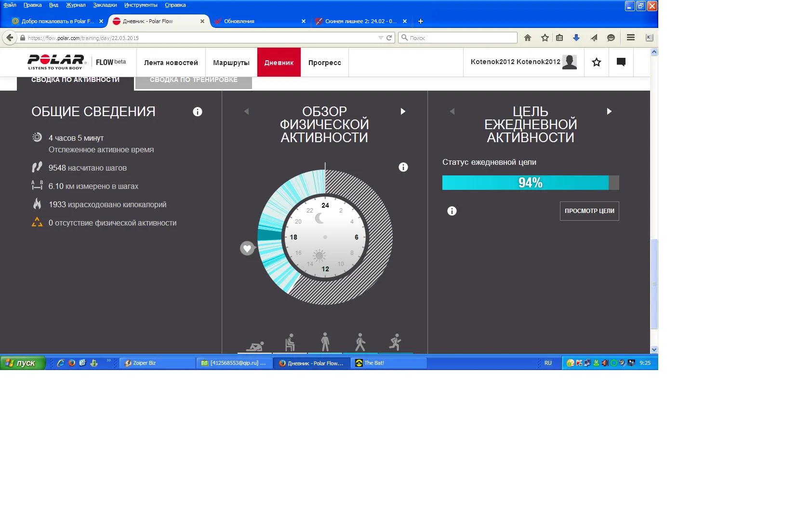This screenshot has height=532, width=798.
Task: Click the star favorites icon in Polar header
Action: pyautogui.click(x=597, y=62)
